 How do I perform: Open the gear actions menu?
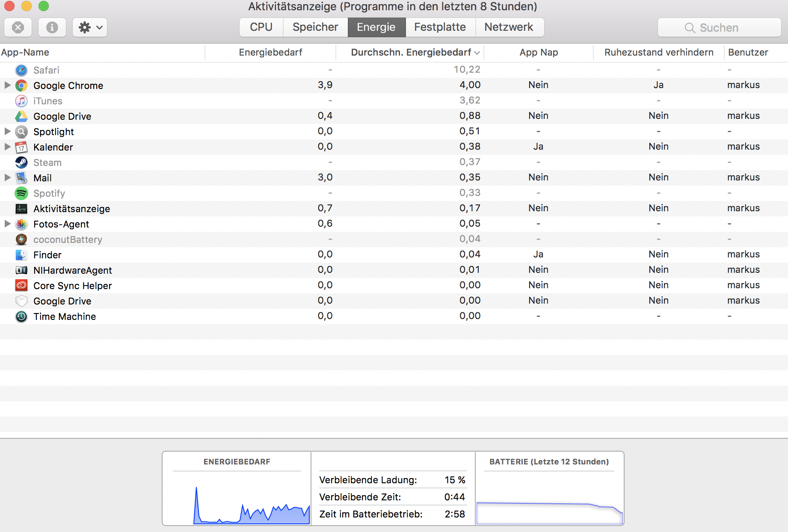coord(90,27)
